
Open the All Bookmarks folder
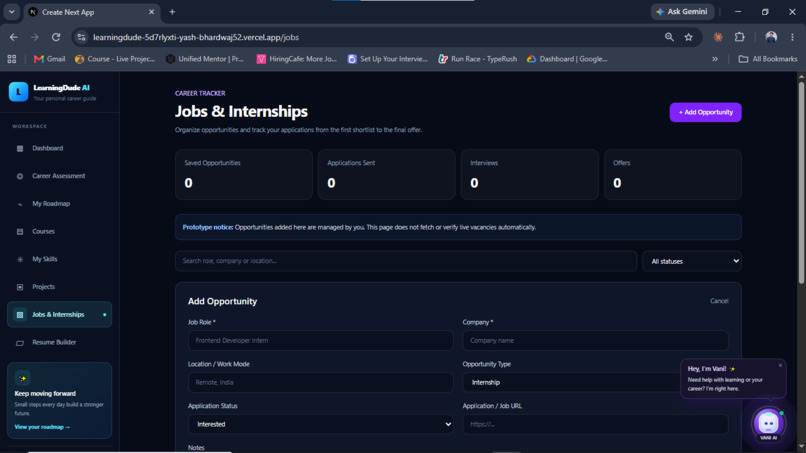[767, 59]
